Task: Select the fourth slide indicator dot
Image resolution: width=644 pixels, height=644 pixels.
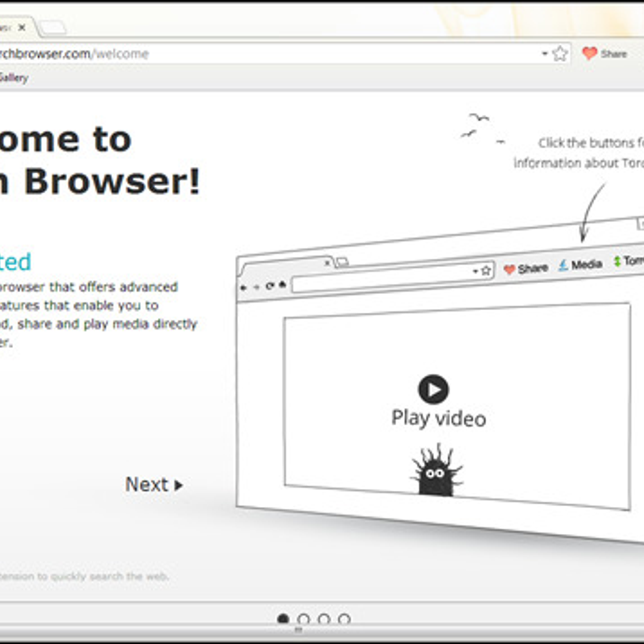Action: click(x=344, y=619)
